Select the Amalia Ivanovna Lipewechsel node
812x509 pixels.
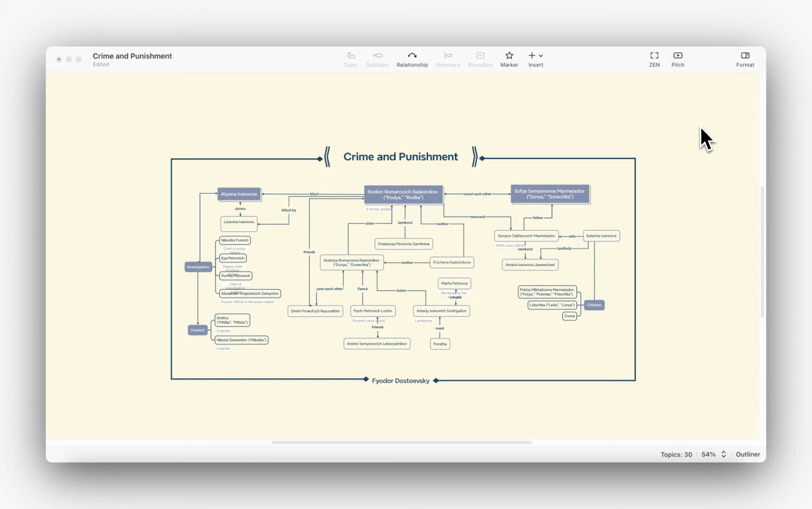point(530,265)
